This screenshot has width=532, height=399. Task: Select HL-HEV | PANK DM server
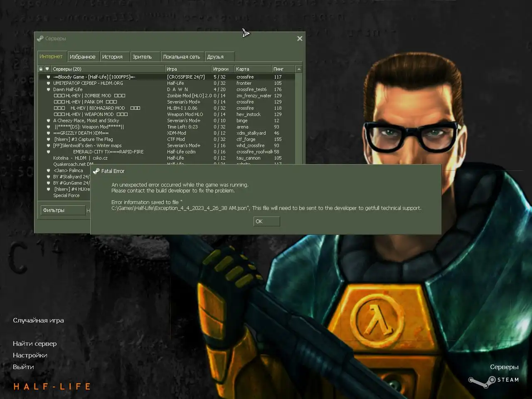tap(85, 102)
